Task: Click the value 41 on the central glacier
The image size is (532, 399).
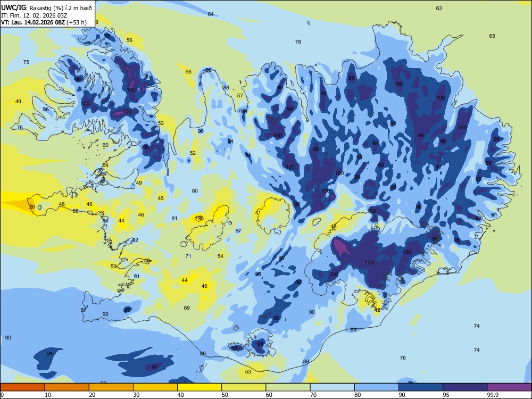Action: point(258,213)
